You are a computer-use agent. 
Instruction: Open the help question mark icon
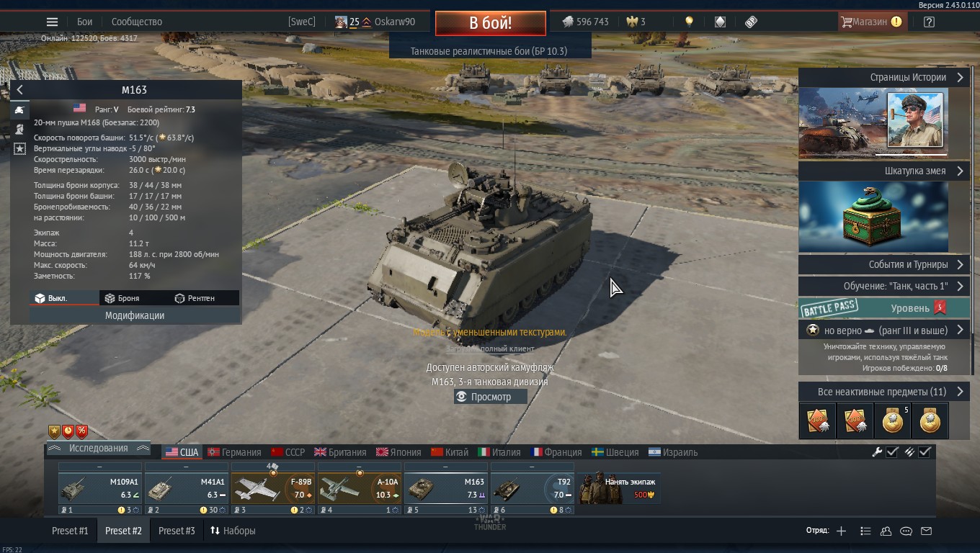929,22
